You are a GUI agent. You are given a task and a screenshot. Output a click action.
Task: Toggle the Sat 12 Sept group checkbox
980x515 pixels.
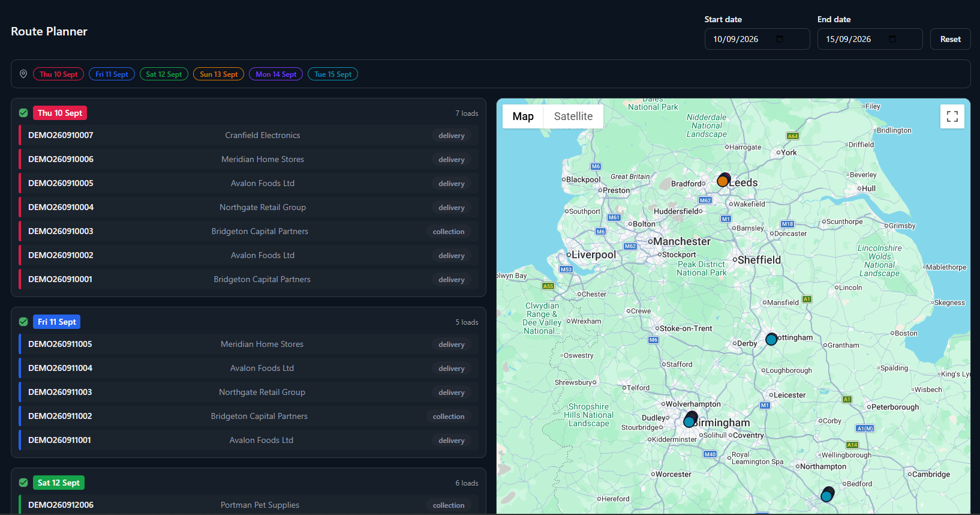click(x=23, y=483)
